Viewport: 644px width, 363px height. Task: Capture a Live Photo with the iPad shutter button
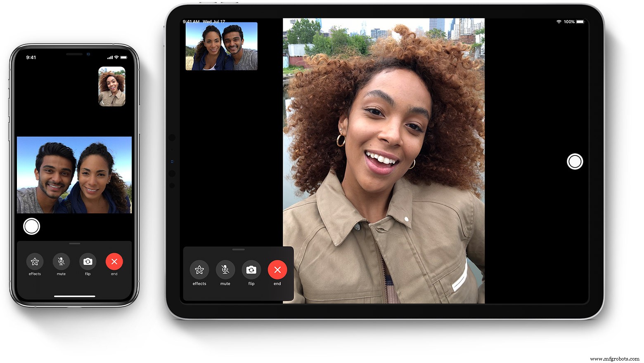point(575,161)
